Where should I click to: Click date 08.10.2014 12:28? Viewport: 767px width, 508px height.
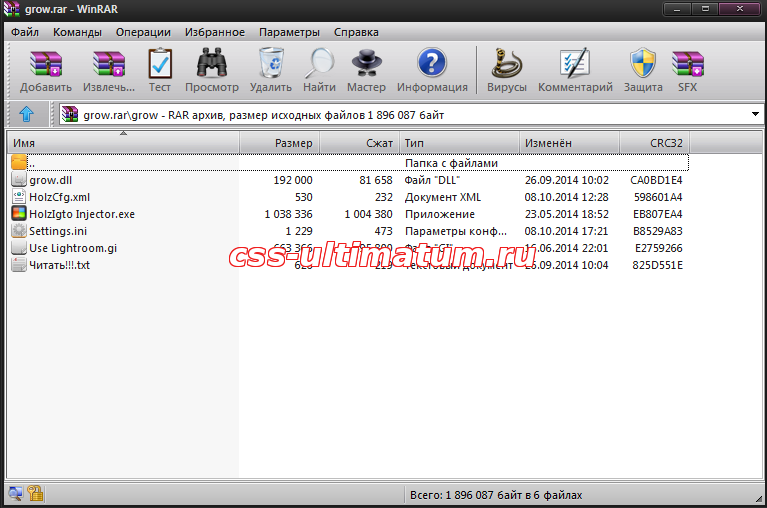(x=566, y=197)
